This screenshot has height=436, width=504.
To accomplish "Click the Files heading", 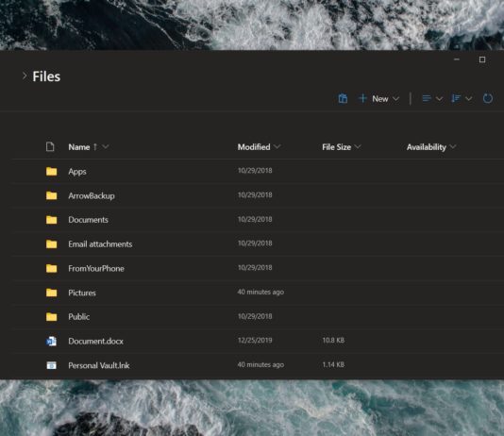I will (x=46, y=76).
